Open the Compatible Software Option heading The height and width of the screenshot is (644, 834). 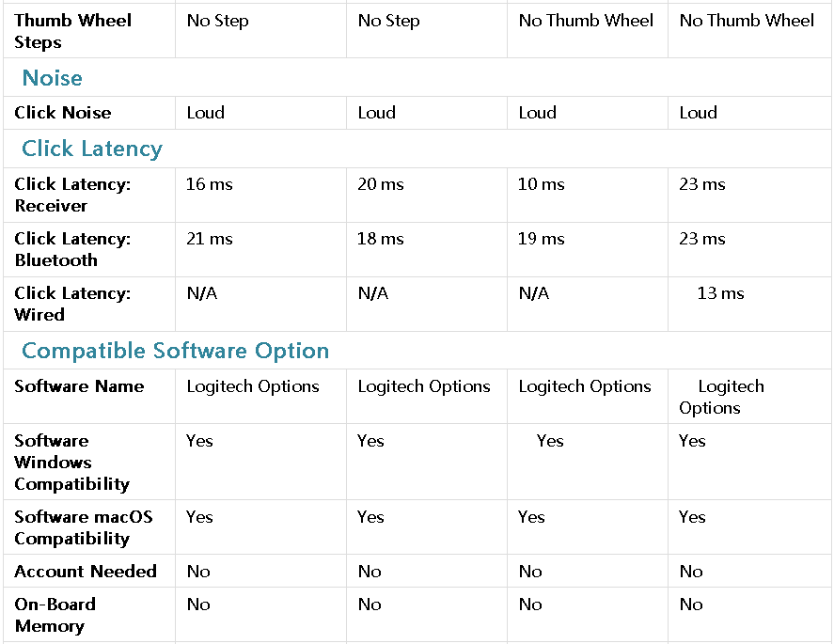click(176, 351)
